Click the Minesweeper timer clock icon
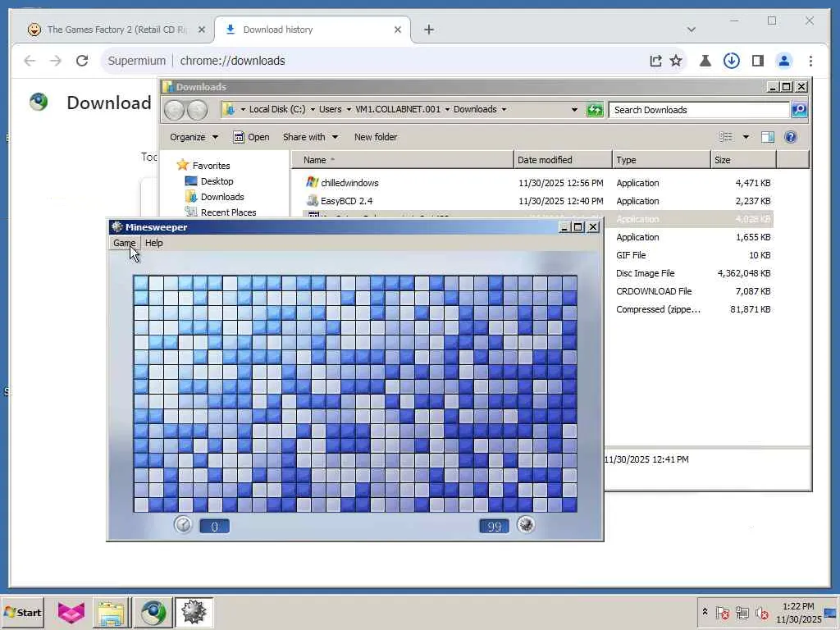Image resolution: width=840 pixels, height=630 pixels. click(183, 524)
